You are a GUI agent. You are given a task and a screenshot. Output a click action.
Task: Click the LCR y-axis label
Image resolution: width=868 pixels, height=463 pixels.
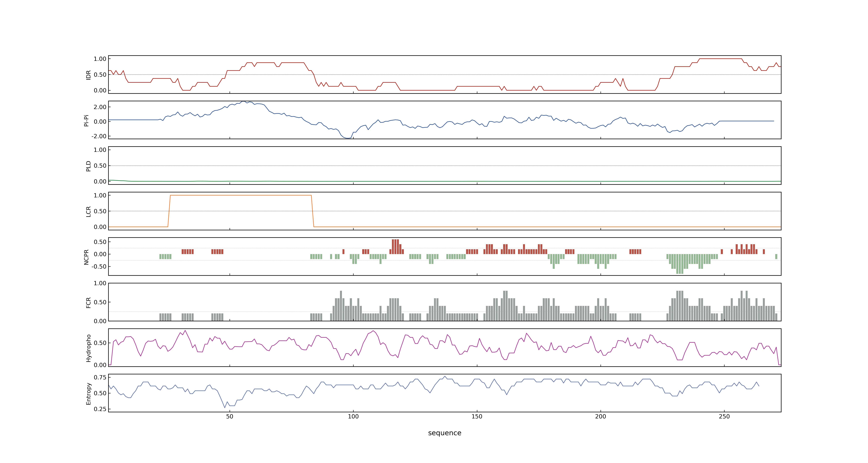88,211
